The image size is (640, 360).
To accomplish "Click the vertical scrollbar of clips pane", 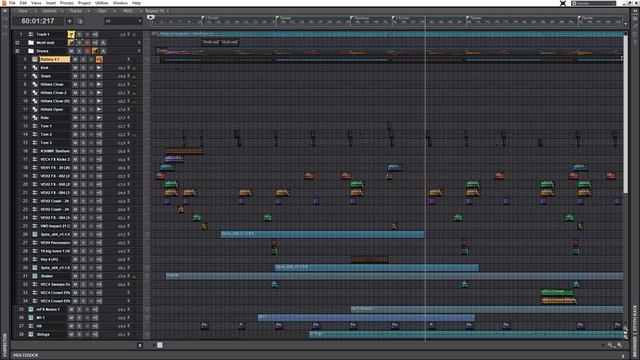I will coord(626,114).
